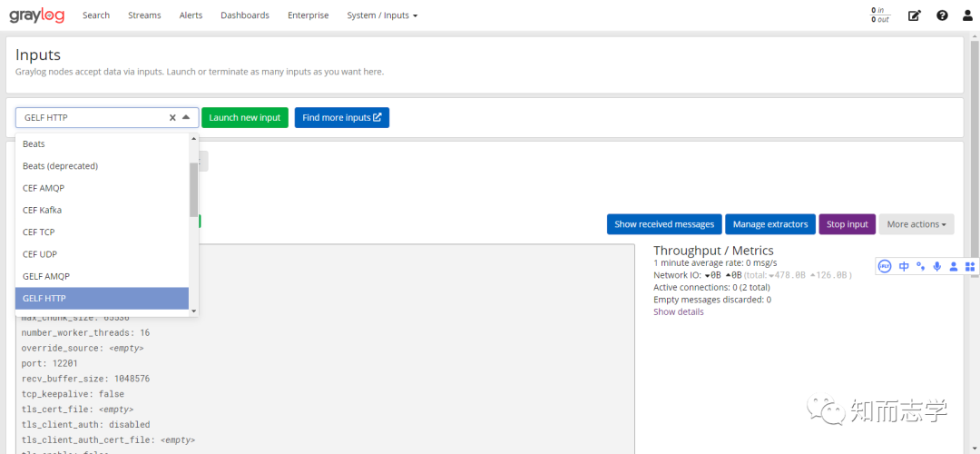This screenshot has height=454, width=980.
Task: Activate the microphone voice input icon
Action: coord(936,266)
